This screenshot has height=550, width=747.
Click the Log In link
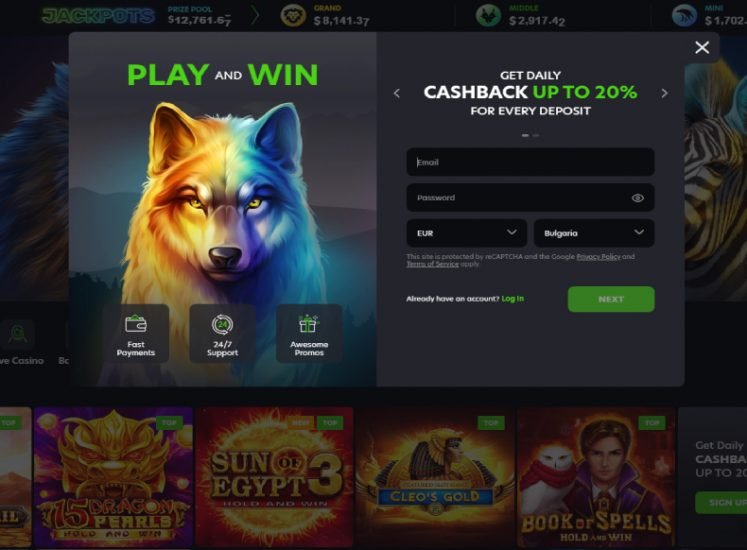(513, 299)
